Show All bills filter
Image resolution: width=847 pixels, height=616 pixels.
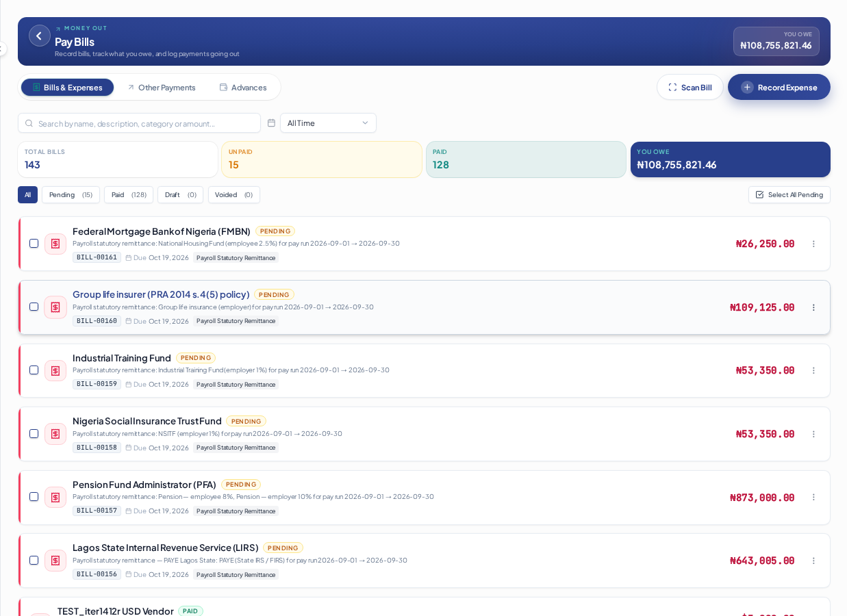(x=27, y=195)
